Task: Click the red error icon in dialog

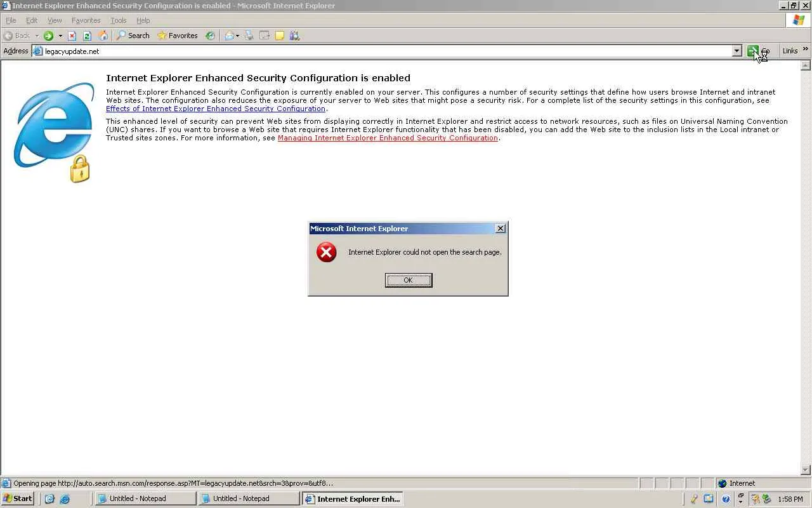Action: [x=327, y=252]
